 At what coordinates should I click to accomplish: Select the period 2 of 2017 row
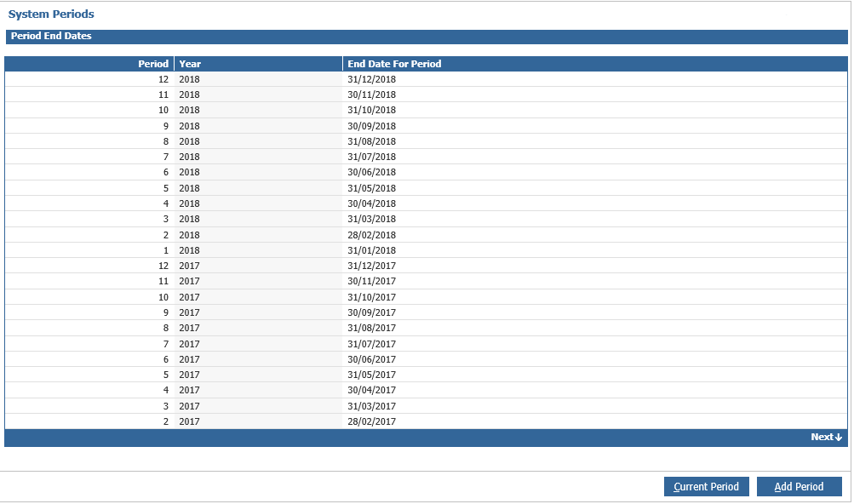point(341,421)
